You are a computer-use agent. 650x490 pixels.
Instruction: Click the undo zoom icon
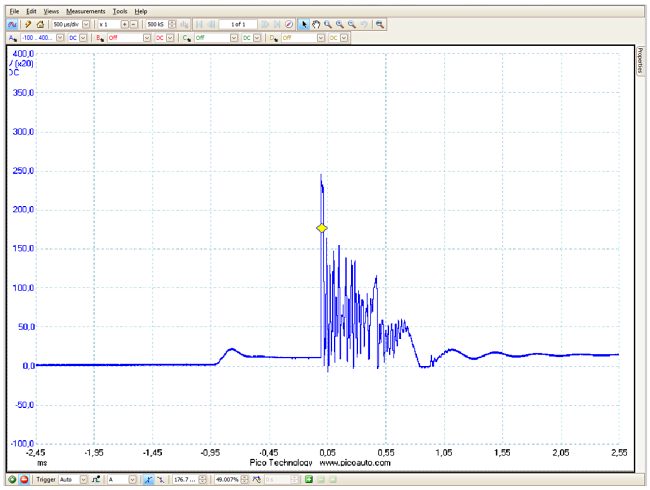point(364,23)
